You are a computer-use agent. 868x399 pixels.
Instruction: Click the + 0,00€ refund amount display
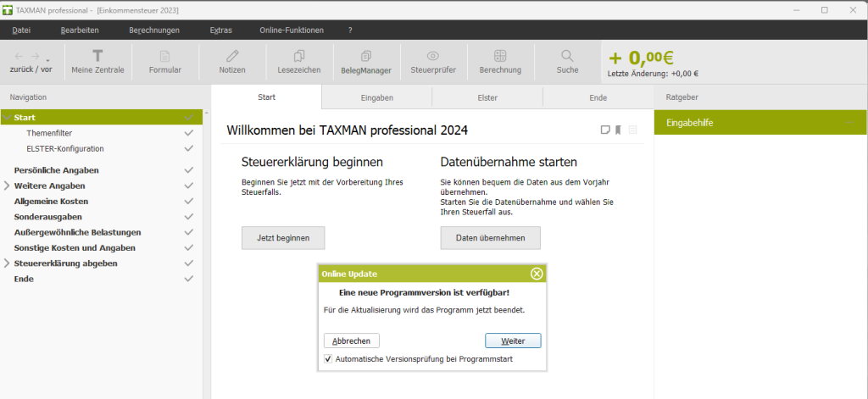pyautogui.click(x=641, y=57)
